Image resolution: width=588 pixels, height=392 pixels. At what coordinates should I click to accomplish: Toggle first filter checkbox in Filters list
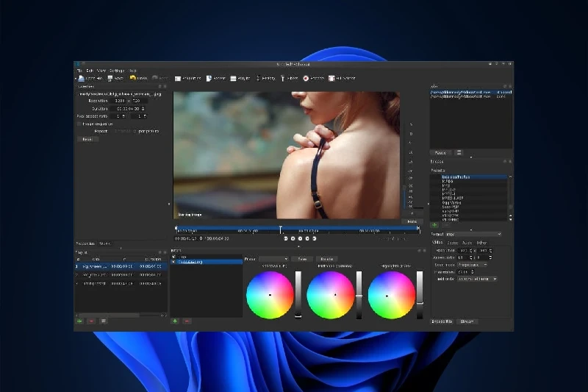point(173,257)
